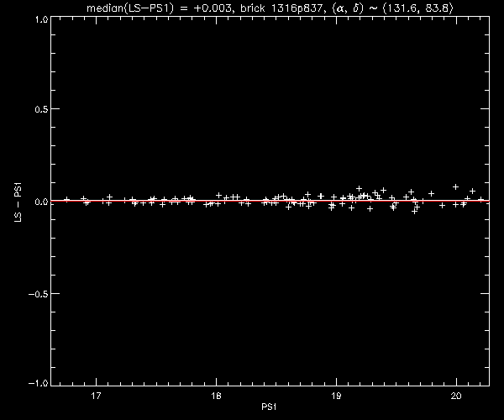Click the x-axis label 'PS1'
504x420 pixels.
(269, 407)
